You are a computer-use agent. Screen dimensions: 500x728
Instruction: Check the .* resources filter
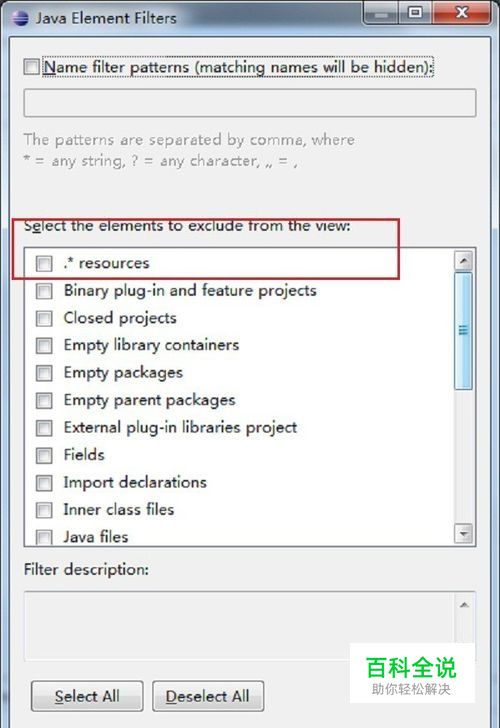click(x=44, y=263)
